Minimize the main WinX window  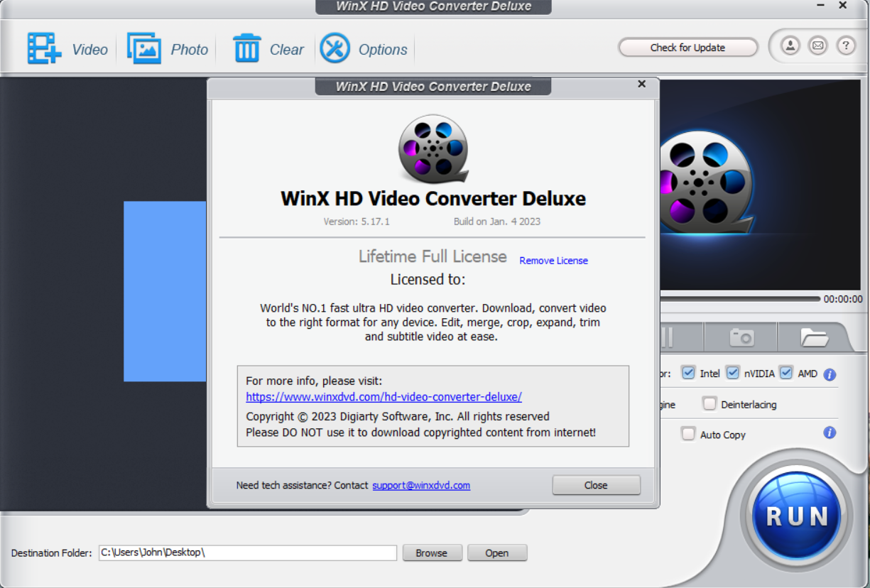820,6
